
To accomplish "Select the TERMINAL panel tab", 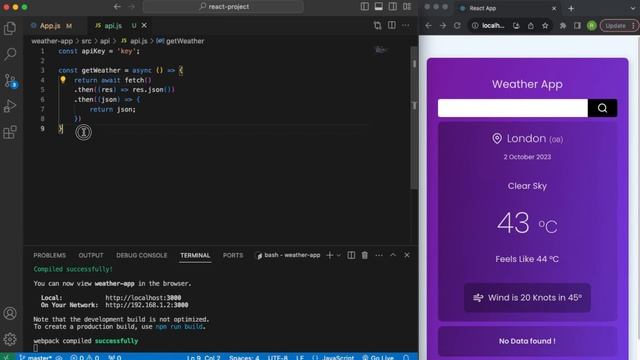I will (195, 255).
